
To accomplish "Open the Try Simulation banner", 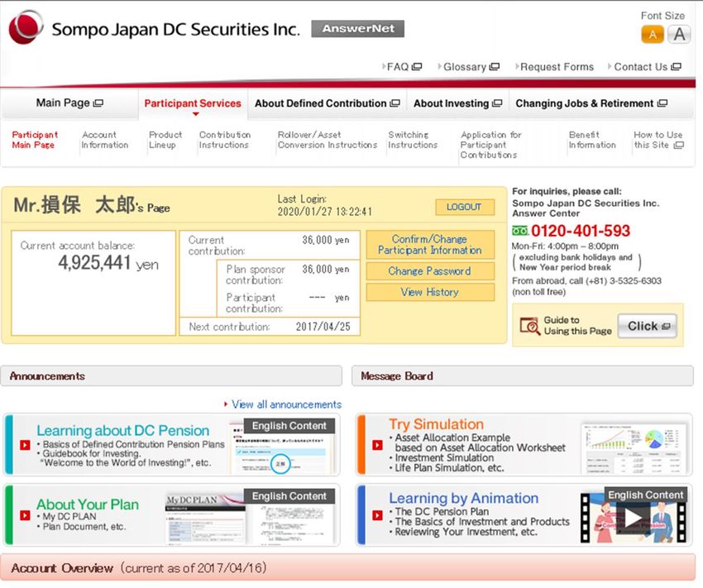I will (x=524, y=445).
